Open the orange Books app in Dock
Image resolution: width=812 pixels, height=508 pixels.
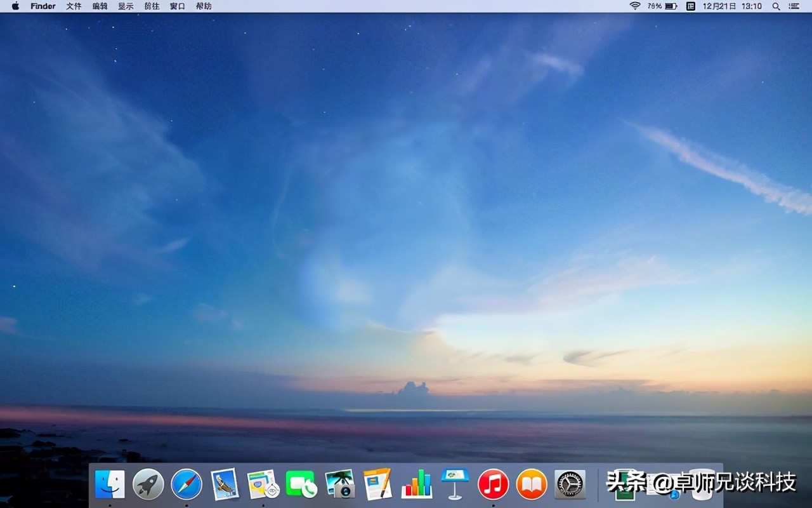[x=532, y=485]
